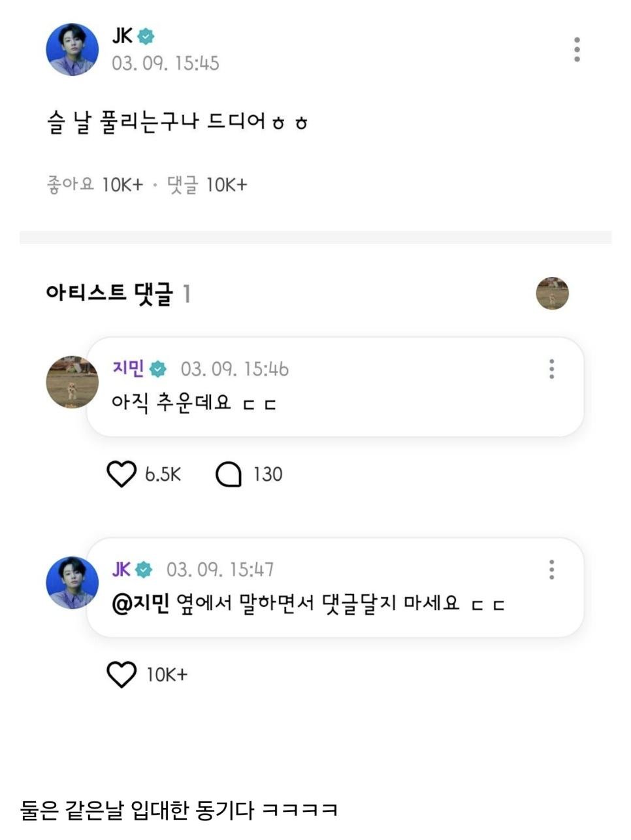Open the options menu on 지민's comment

pos(552,369)
